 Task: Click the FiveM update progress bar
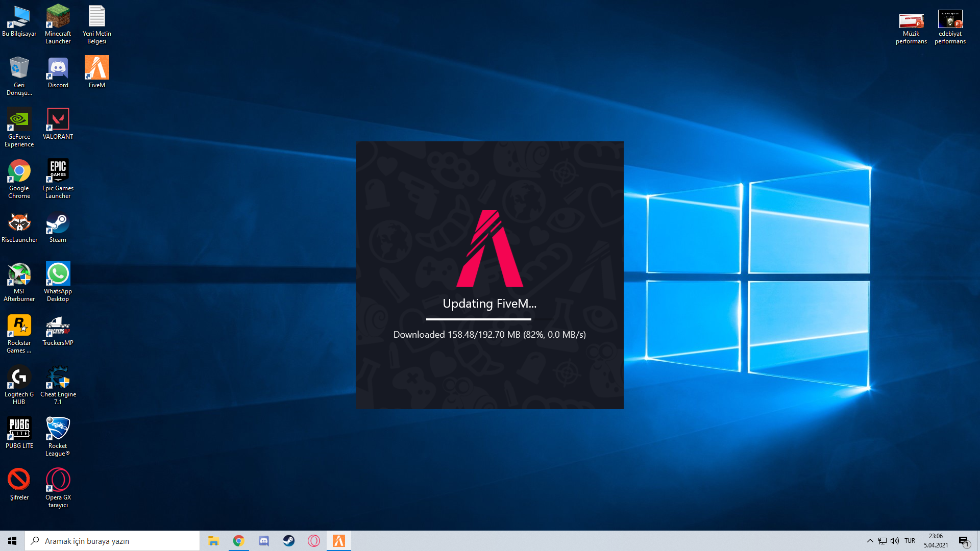pyautogui.click(x=489, y=319)
